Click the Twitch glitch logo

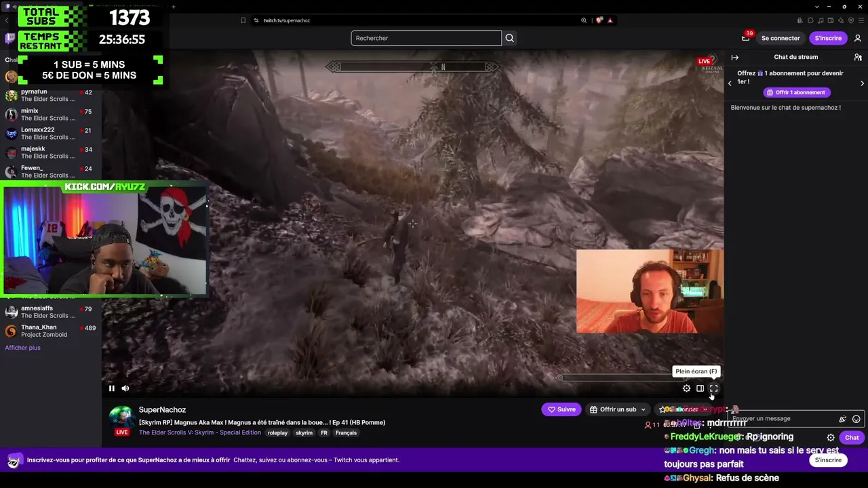click(x=10, y=39)
